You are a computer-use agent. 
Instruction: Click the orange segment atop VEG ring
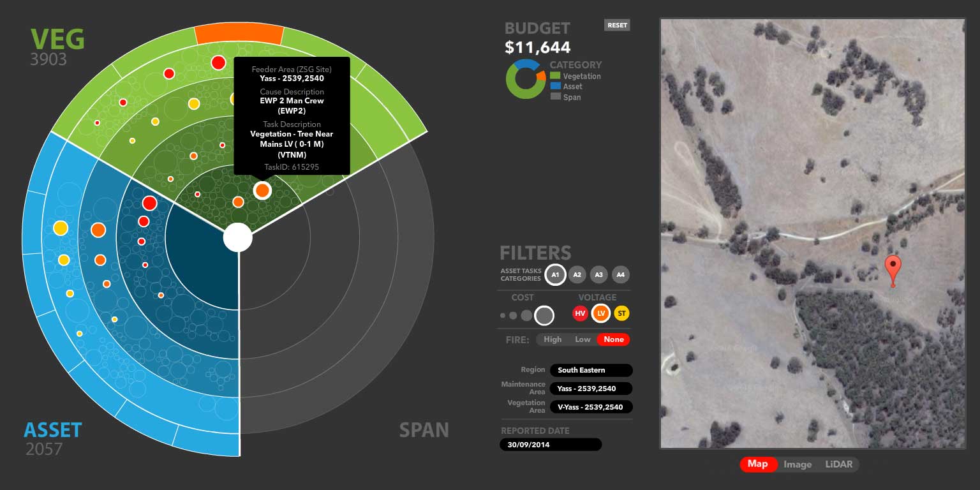pos(239,35)
